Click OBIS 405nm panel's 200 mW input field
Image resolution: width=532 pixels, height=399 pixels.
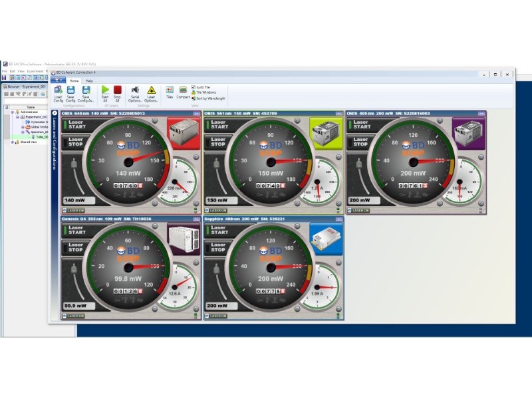(x=364, y=200)
